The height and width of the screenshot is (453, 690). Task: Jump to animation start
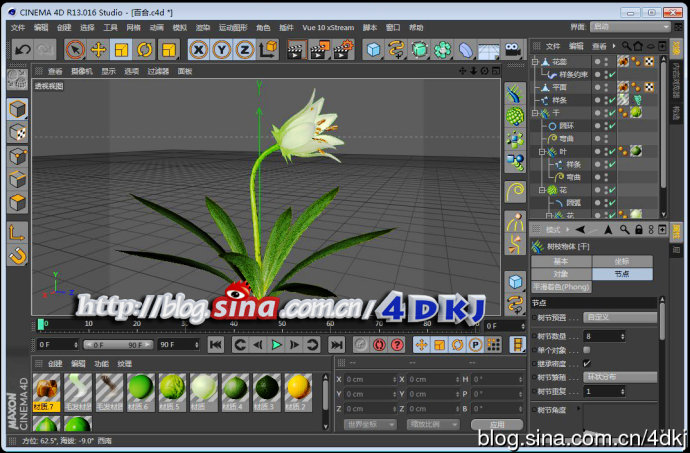[216, 344]
